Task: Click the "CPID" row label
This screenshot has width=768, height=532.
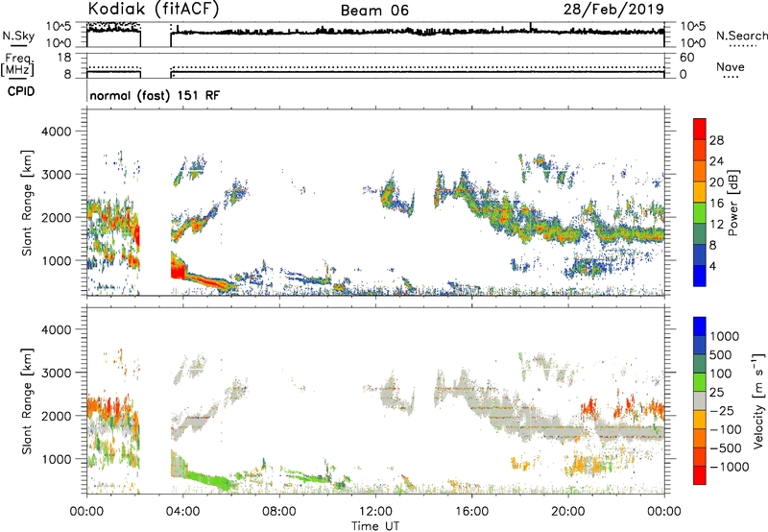Action: (x=21, y=91)
